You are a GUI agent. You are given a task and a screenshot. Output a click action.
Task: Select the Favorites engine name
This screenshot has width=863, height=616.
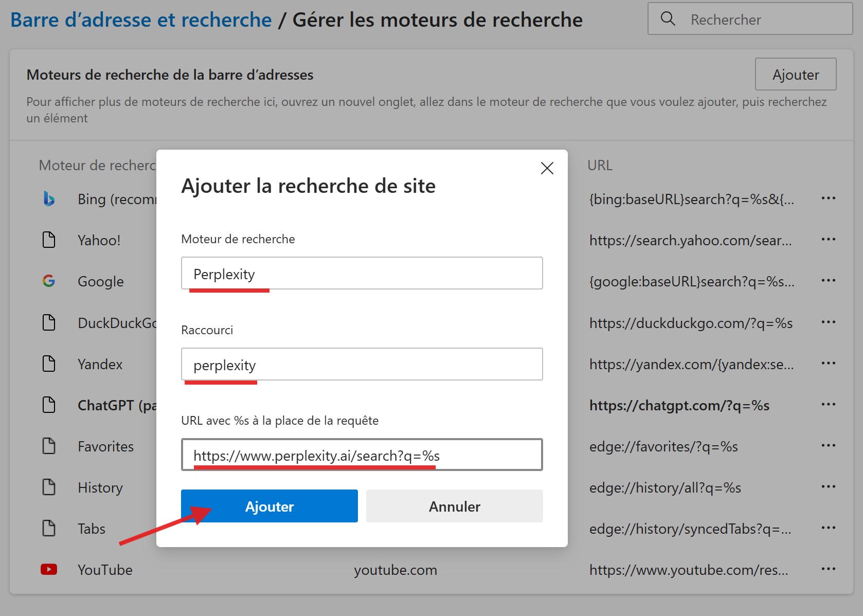[x=105, y=446]
